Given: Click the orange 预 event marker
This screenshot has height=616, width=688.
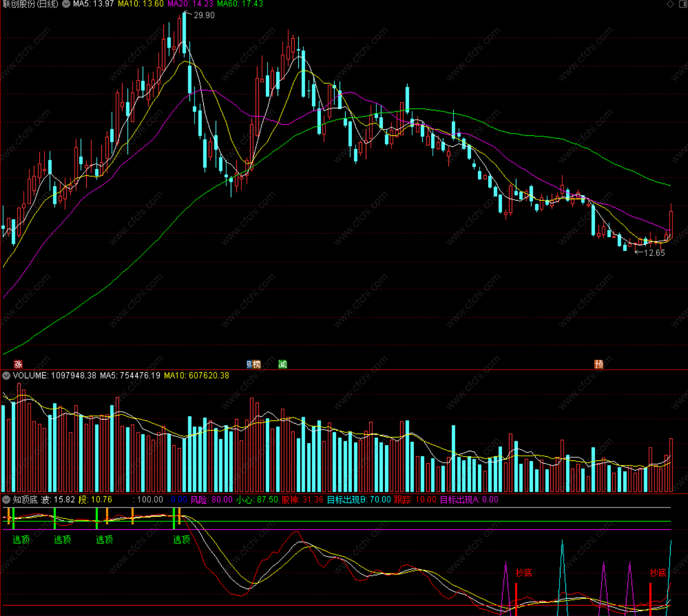Looking at the screenshot, I should [x=599, y=364].
